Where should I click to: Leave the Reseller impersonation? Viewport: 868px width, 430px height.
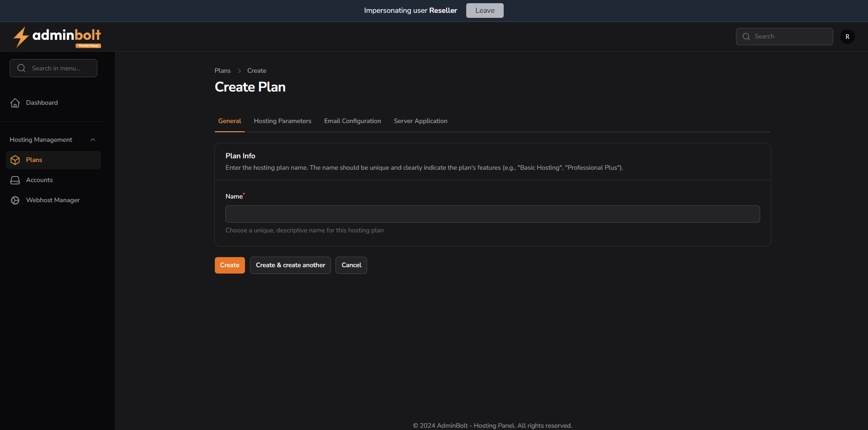[x=485, y=11]
